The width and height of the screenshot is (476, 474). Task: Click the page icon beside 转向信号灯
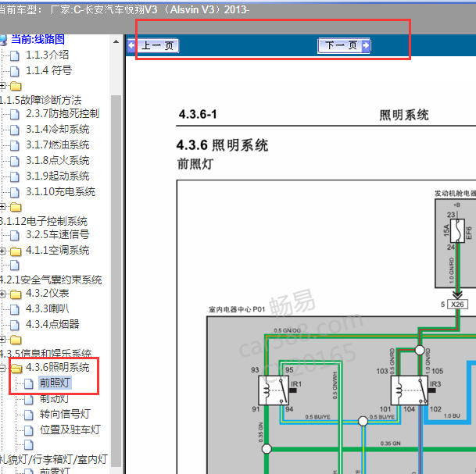(29, 415)
